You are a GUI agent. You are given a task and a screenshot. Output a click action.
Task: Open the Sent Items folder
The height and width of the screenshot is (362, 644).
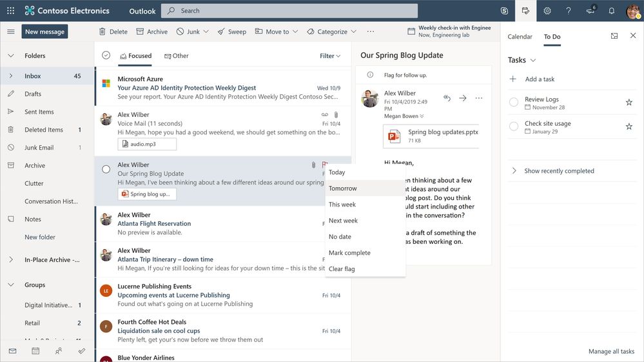coord(39,112)
